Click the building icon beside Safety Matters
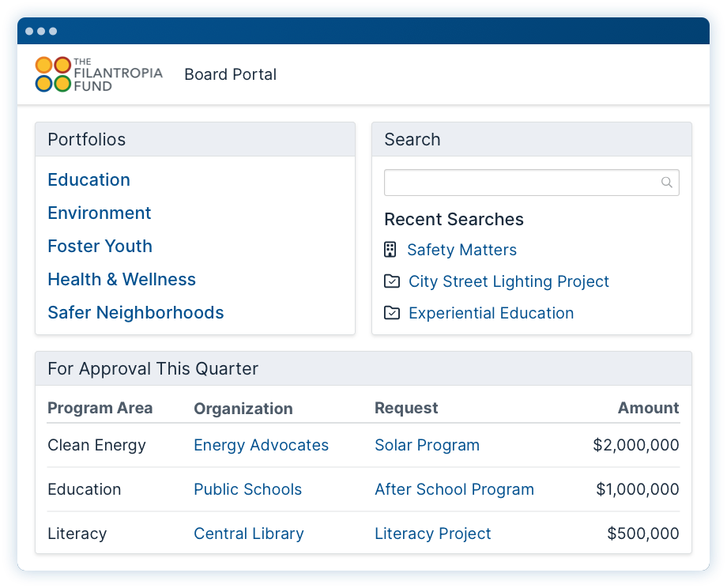The height and width of the screenshot is (588, 727). point(390,250)
